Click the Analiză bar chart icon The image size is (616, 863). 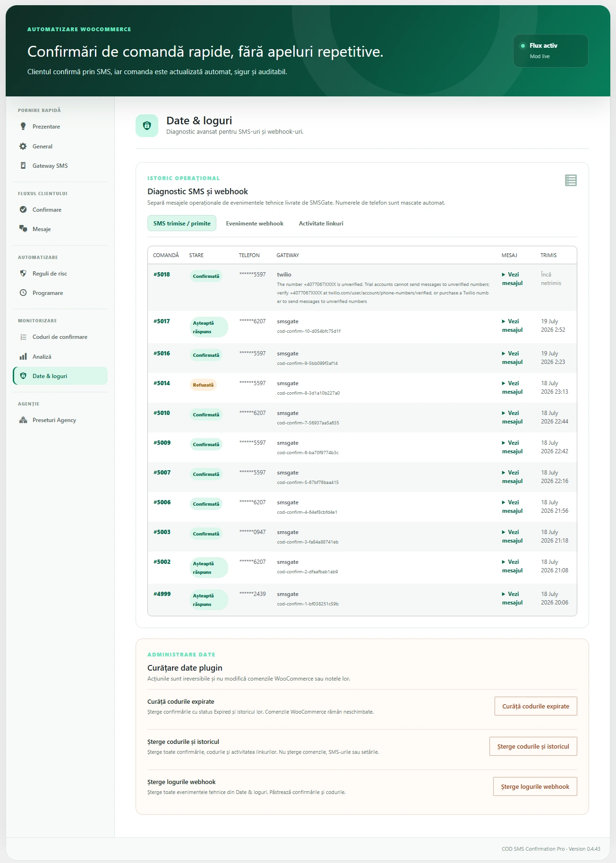[x=23, y=356]
